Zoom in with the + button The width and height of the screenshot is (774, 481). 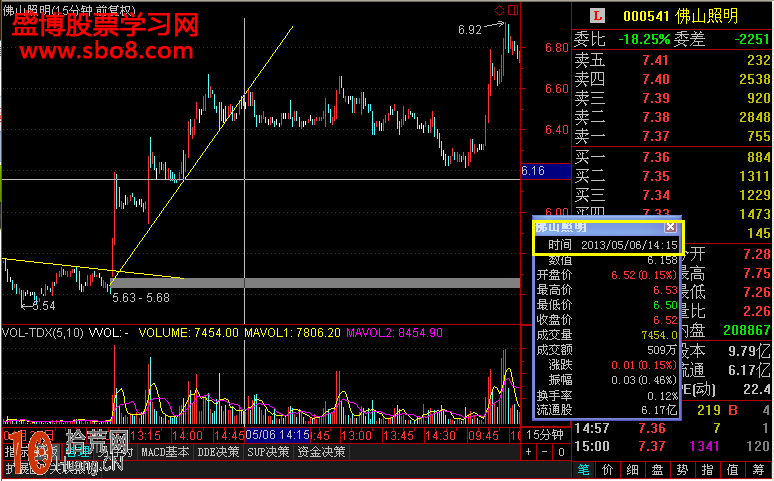click(529, 452)
